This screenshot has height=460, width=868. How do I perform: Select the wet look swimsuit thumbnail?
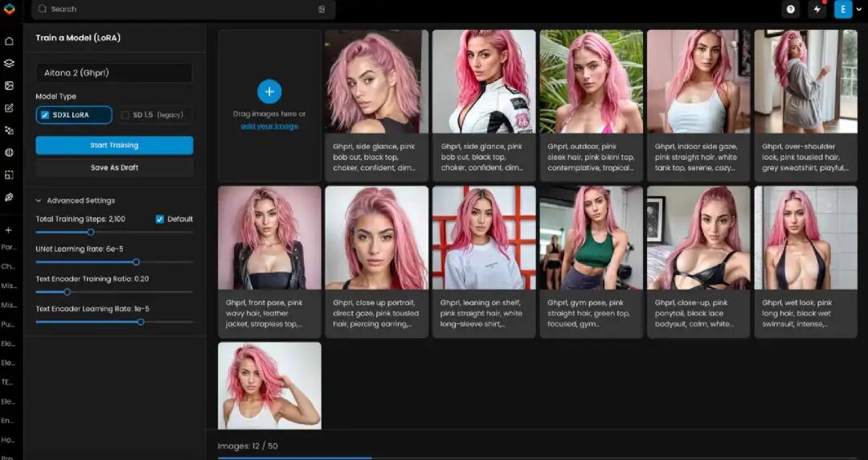(x=806, y=238)
